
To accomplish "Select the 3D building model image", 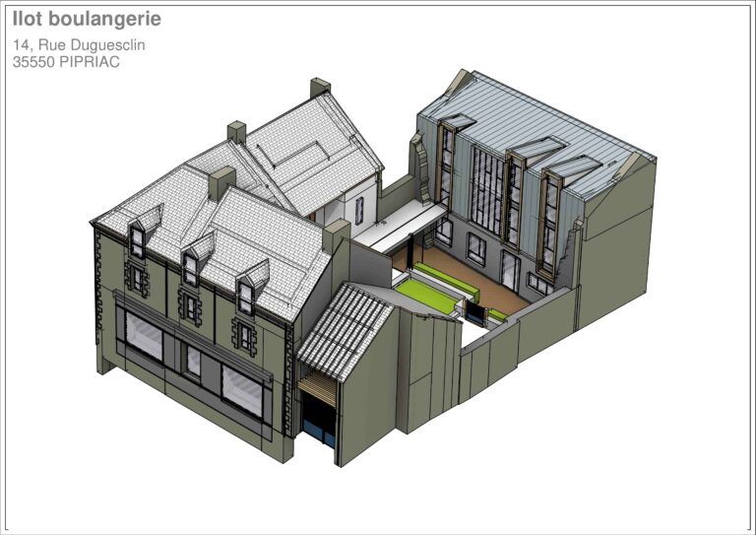I will coord(373,268).
